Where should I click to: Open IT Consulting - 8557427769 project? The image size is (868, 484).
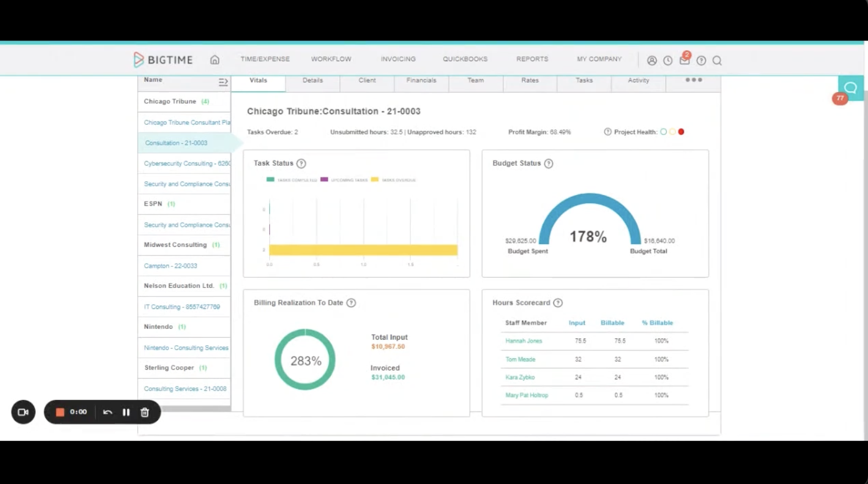click(182, 307)
